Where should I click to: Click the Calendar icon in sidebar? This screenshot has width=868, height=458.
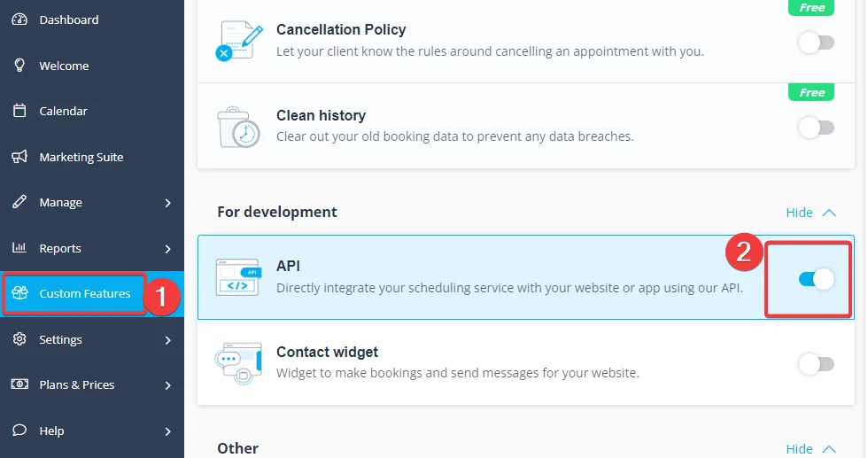[x=19, y=111]
